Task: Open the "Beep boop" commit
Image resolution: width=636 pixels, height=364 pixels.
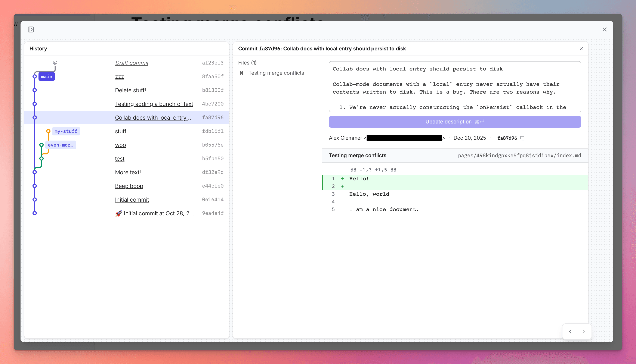Action: click(x=129, y=186)
